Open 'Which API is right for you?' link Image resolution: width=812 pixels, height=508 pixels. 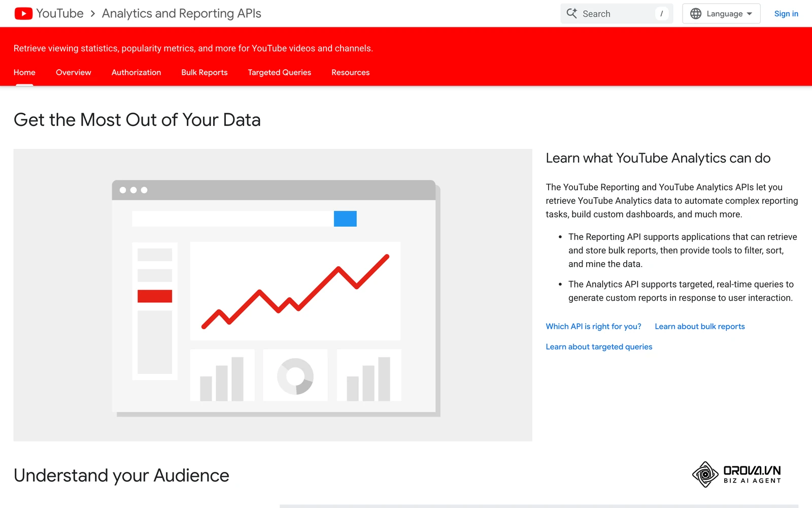click(593, 327)
